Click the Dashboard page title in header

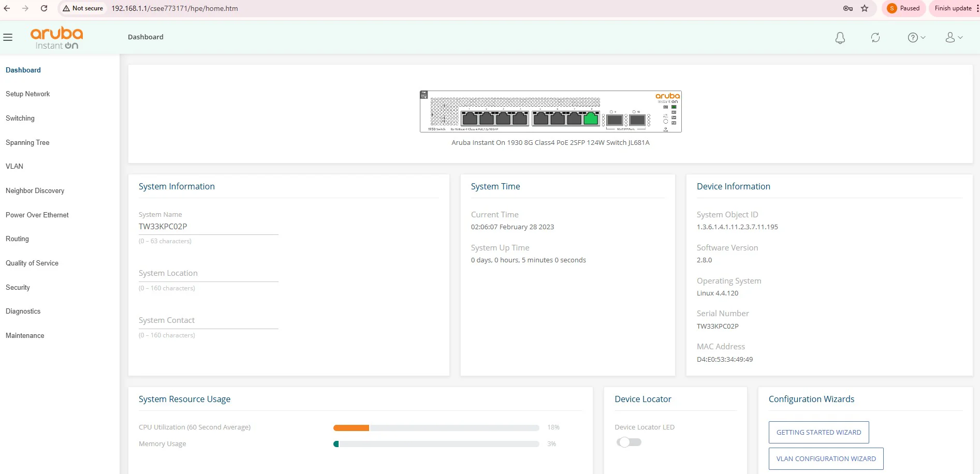145,37
